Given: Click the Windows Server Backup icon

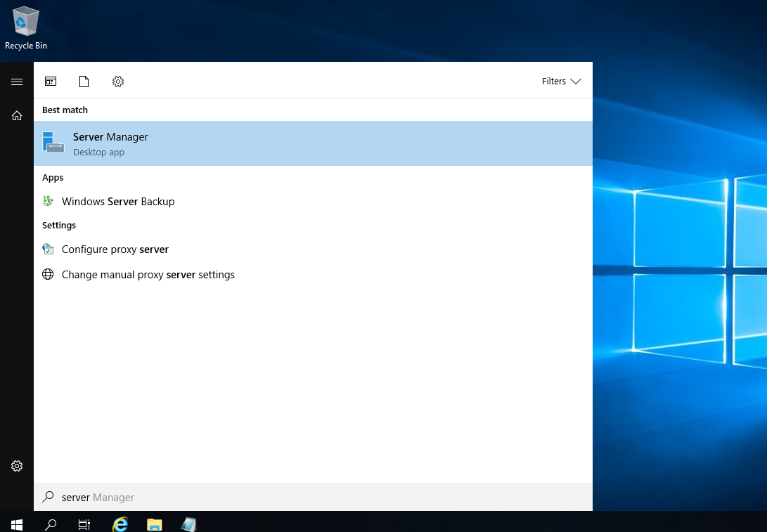Looking at the screenshot, I should 48,201.
